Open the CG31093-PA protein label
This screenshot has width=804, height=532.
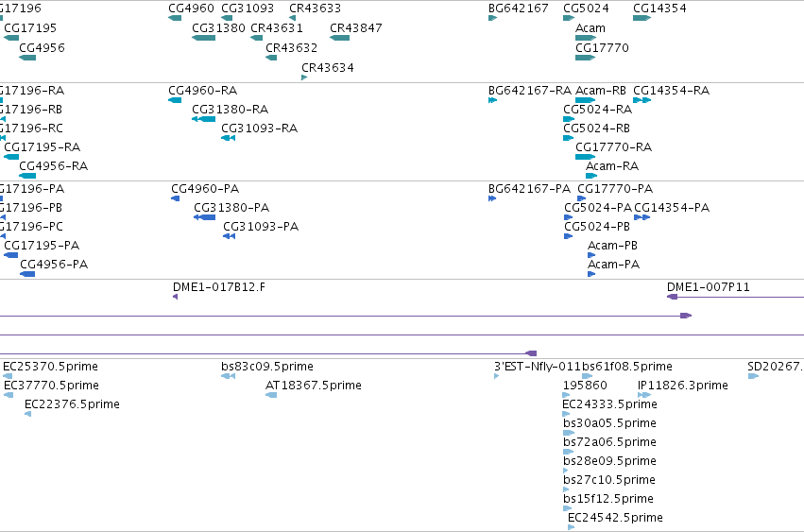[261, 227]
